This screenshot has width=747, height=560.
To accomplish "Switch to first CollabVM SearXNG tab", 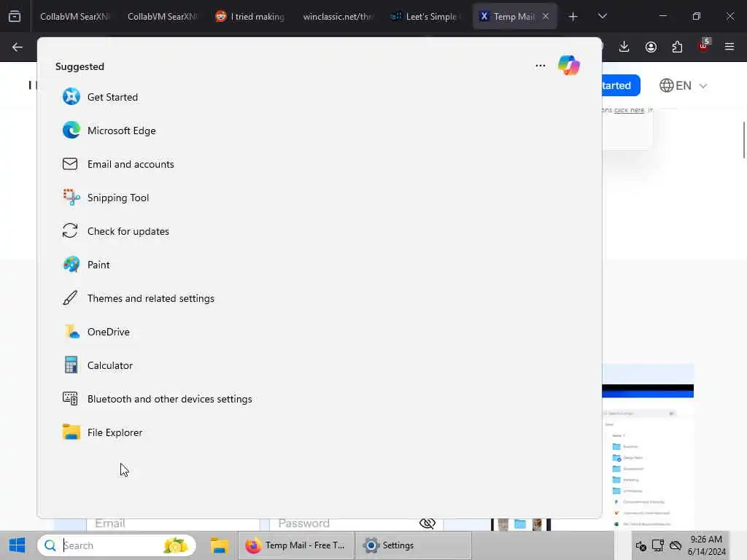I will coord(75,16).
